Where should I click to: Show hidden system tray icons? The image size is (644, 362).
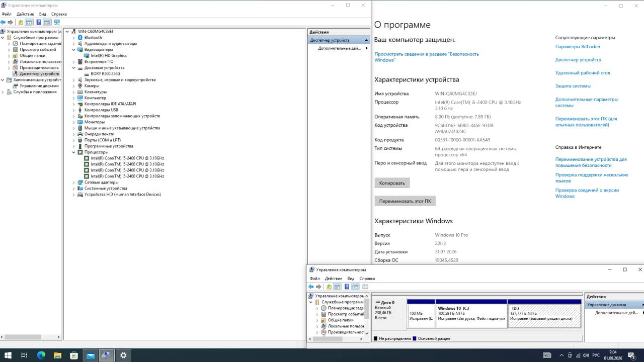(x=561, y=355)
